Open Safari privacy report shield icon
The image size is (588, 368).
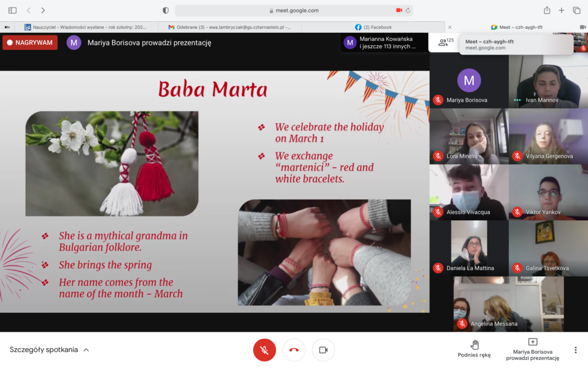pos(166,10)
